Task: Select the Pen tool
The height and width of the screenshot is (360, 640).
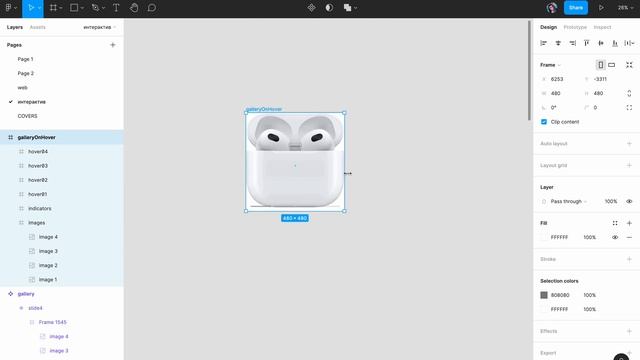Action: point(95,8)
